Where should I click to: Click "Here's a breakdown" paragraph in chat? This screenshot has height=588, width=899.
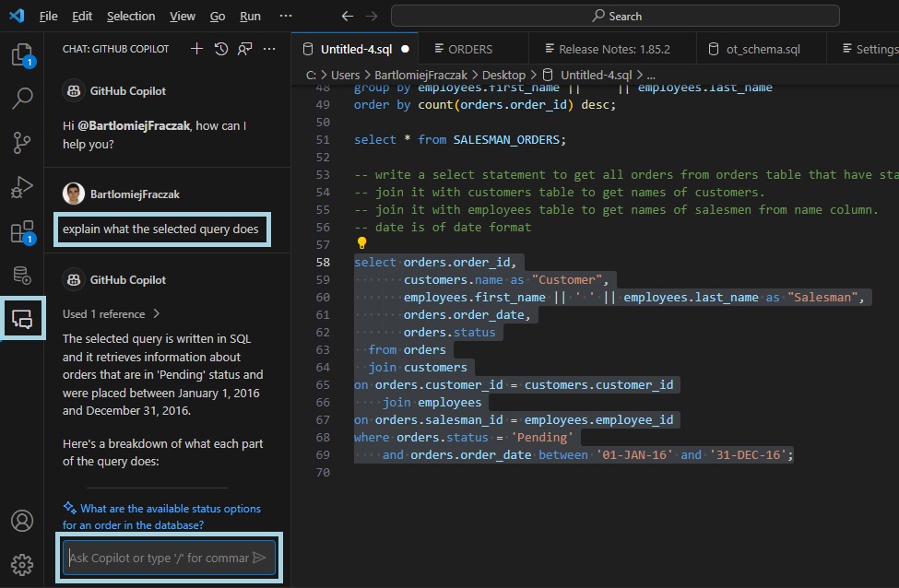(x=163, y=453)
